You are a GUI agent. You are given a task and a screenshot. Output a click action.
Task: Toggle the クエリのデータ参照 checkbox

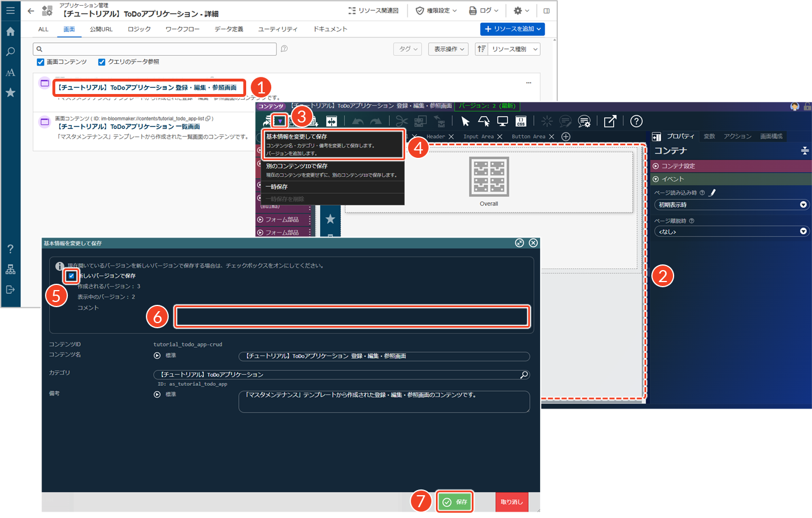(101, 62)
